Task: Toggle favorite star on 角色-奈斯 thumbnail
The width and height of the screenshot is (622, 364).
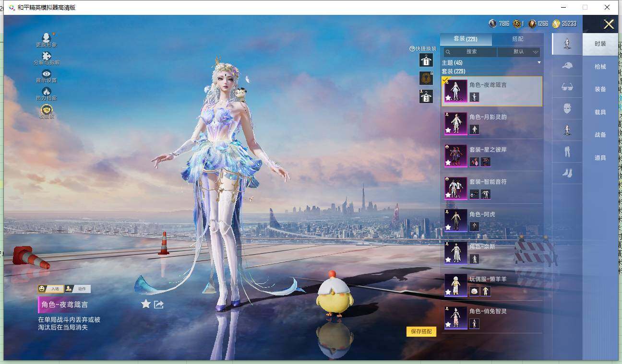Action: pyautogui.click(x=448, y=259)
